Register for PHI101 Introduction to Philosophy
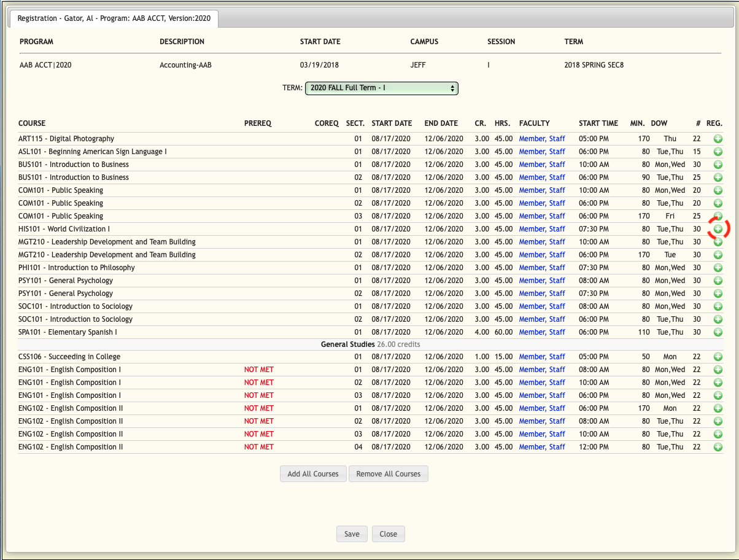The image size is (739, 560). 718,268
